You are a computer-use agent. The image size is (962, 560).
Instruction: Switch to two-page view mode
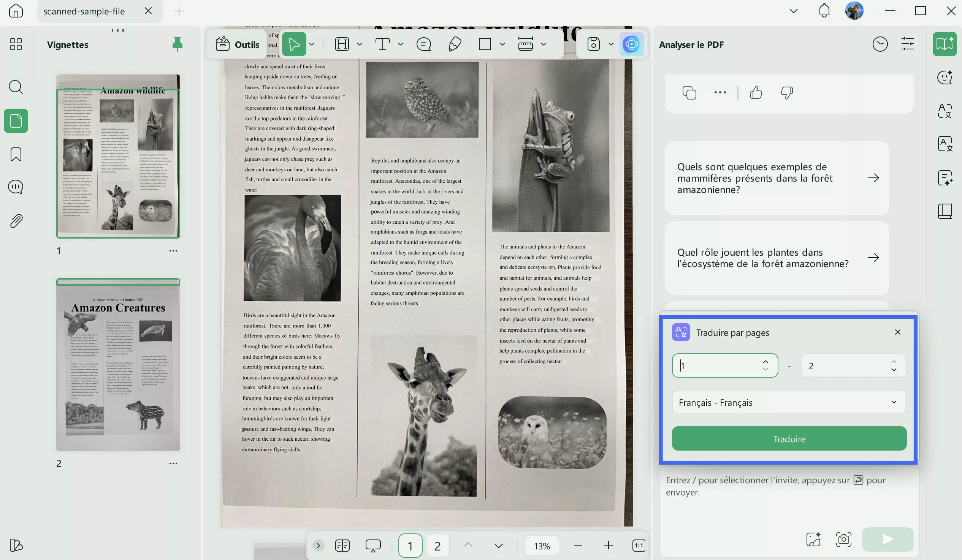342,546
